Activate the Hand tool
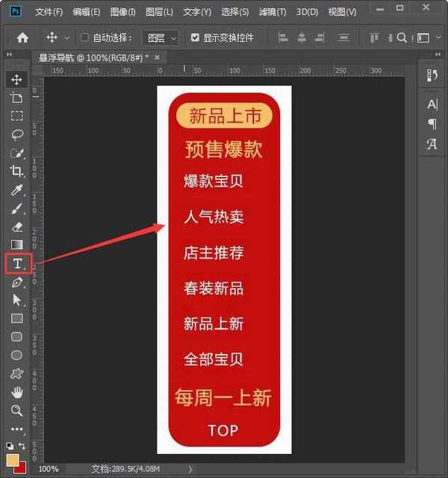The image size is (448, 478). tap(16, 392)
